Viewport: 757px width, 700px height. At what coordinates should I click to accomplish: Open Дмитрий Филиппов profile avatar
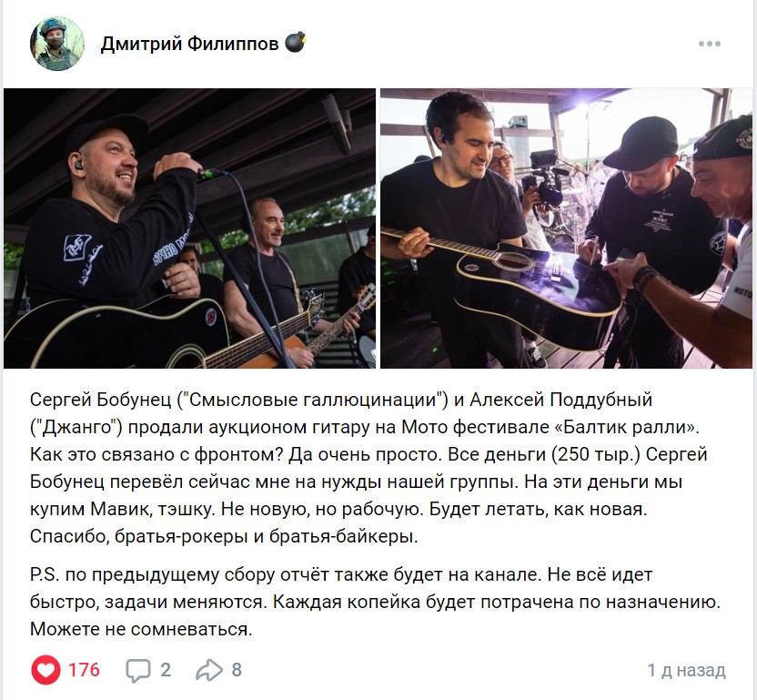pos(57,44)
